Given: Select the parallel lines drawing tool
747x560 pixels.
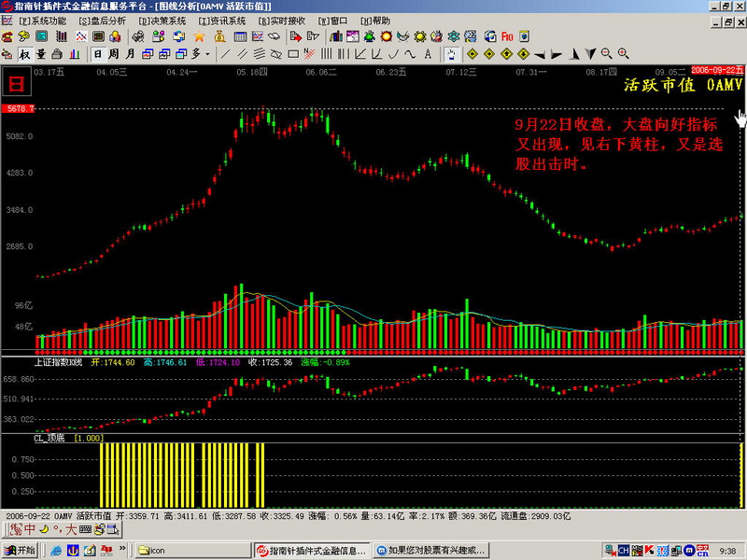Looking at the screenshot, I should [242, 54].
